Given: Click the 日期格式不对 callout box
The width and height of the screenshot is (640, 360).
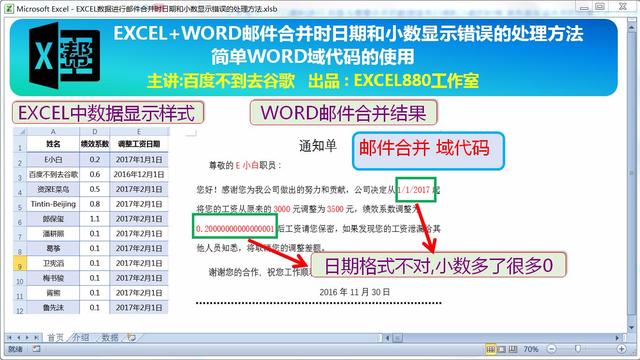Looking at the screenshot, I should 438,265.
